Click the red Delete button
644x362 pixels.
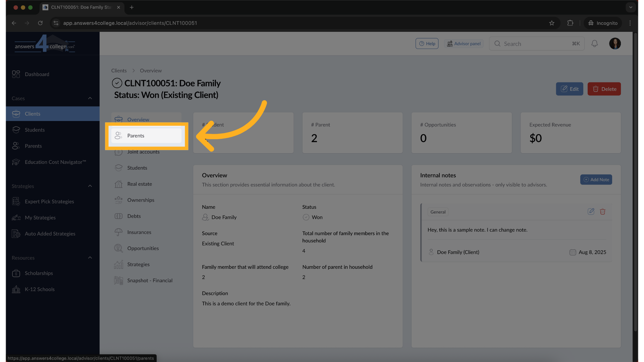coord(604,89)
